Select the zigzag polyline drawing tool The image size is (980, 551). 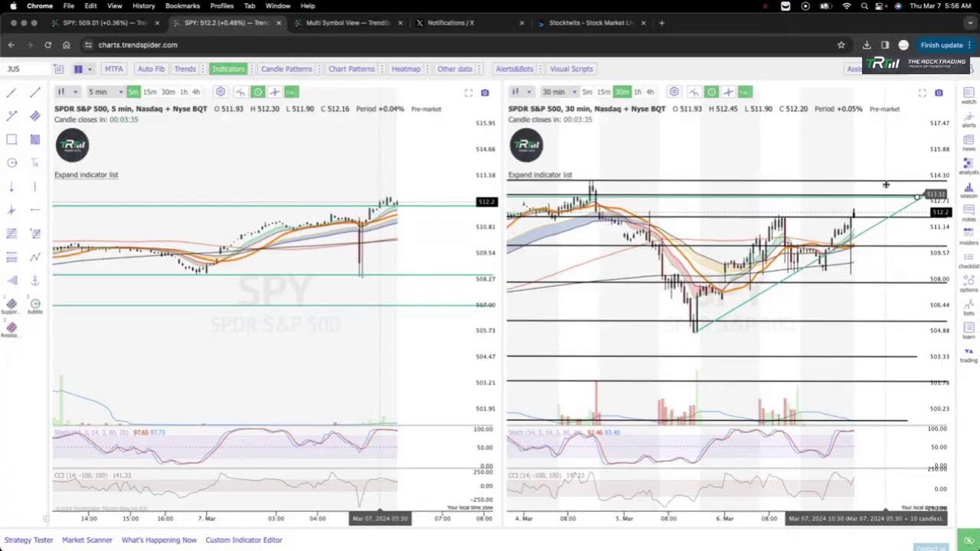click(34, 257)
